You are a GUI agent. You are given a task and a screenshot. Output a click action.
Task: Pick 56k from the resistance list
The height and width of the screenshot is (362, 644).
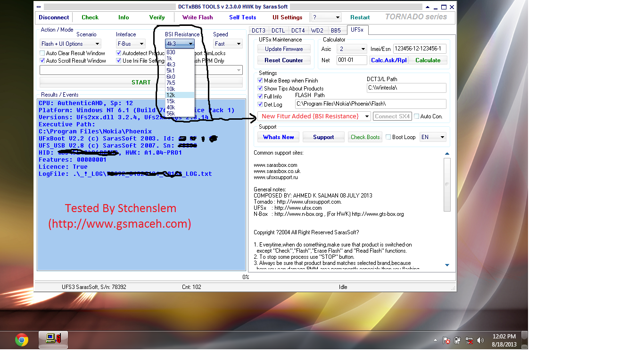pos(180,114)
